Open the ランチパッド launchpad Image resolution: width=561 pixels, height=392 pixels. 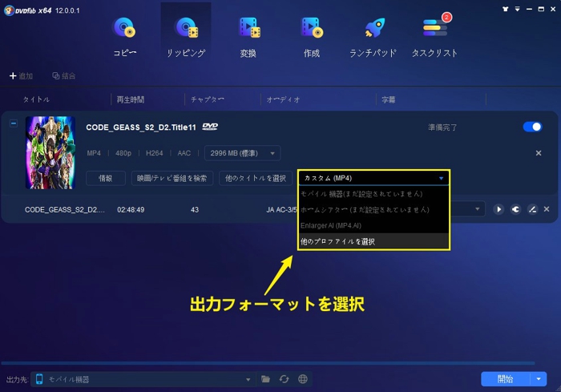(373, 36)
